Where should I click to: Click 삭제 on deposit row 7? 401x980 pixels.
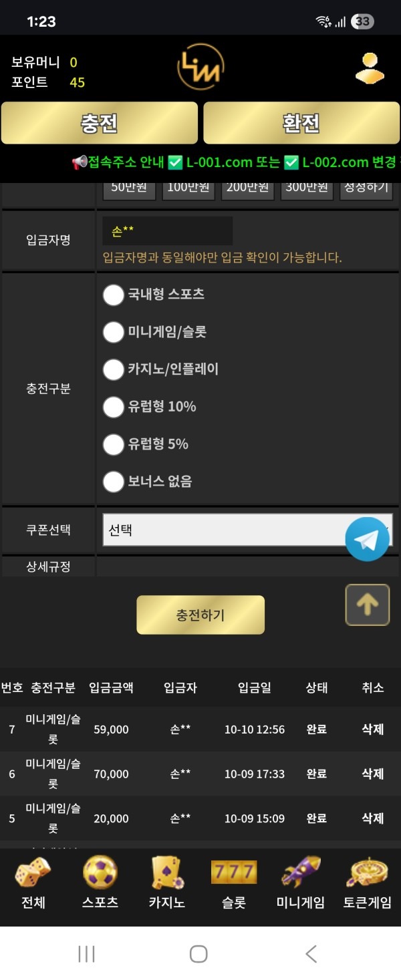tap(372, 729)
